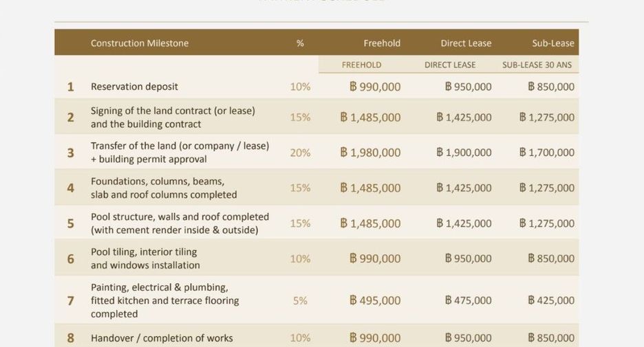Select the DIRECT LEASE subheader label
The width and height of the screenshot is (644, 347).
tap(450, 65)
